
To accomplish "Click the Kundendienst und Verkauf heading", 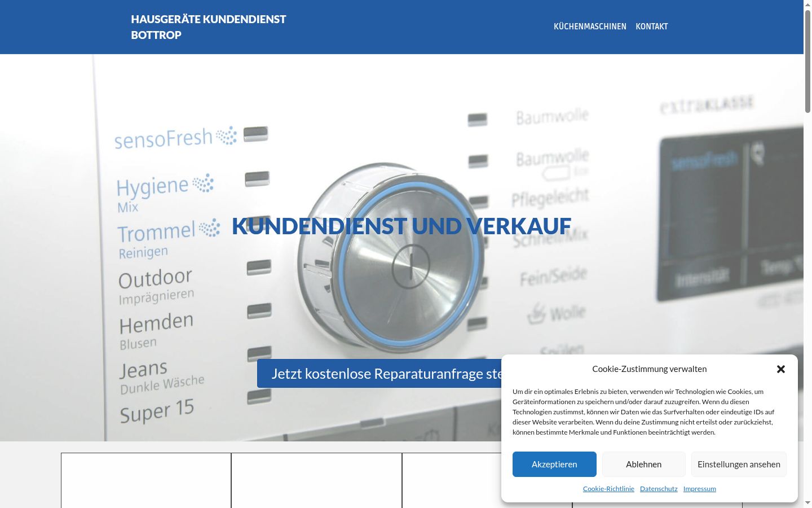I will (401, 226).
